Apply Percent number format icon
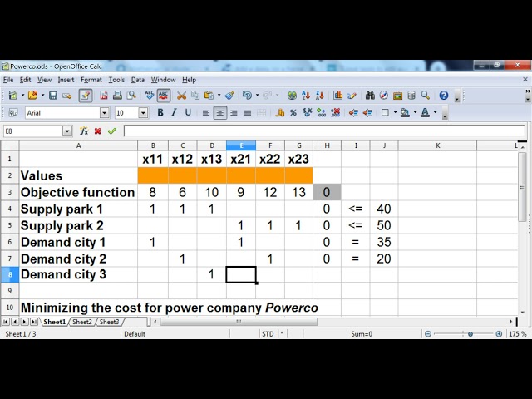The image size is (532, 399). click(293, 113)
